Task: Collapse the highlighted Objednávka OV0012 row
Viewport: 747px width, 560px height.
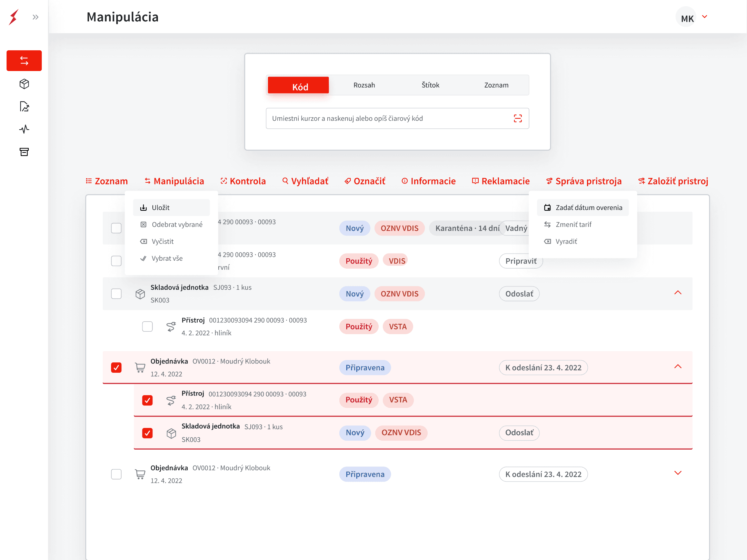Action: [x=678, y=367]
